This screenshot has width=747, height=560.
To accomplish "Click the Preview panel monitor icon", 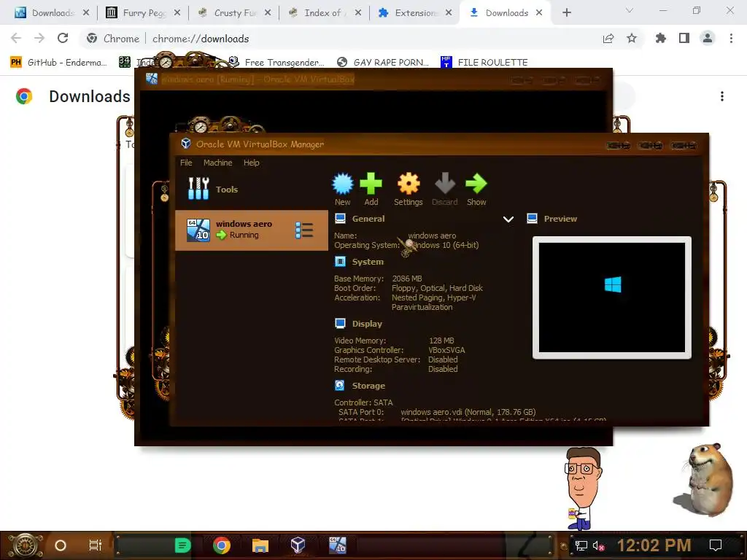I will tap(532, 219).
